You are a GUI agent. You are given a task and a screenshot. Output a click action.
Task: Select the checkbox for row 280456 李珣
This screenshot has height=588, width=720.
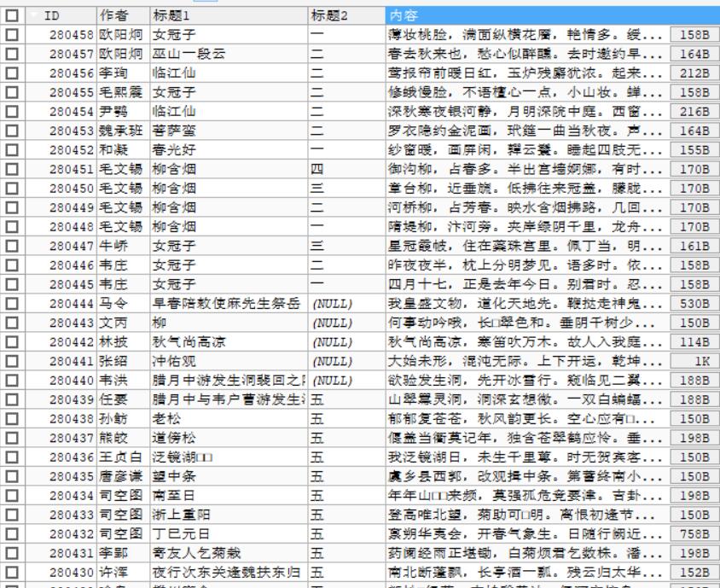click(12, 73)
